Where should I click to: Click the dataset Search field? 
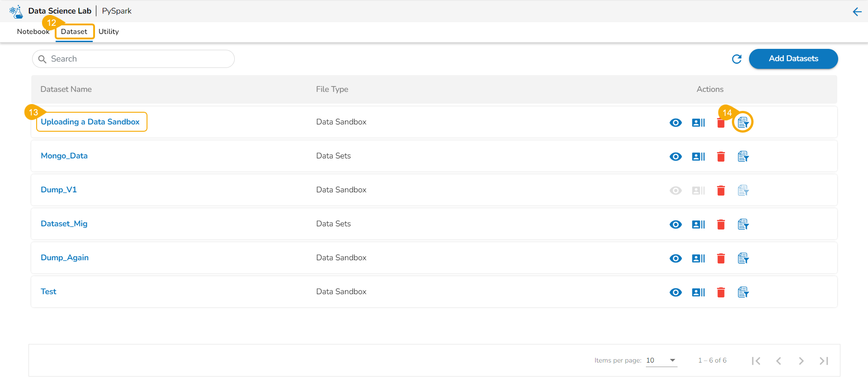tap(136, 59)
